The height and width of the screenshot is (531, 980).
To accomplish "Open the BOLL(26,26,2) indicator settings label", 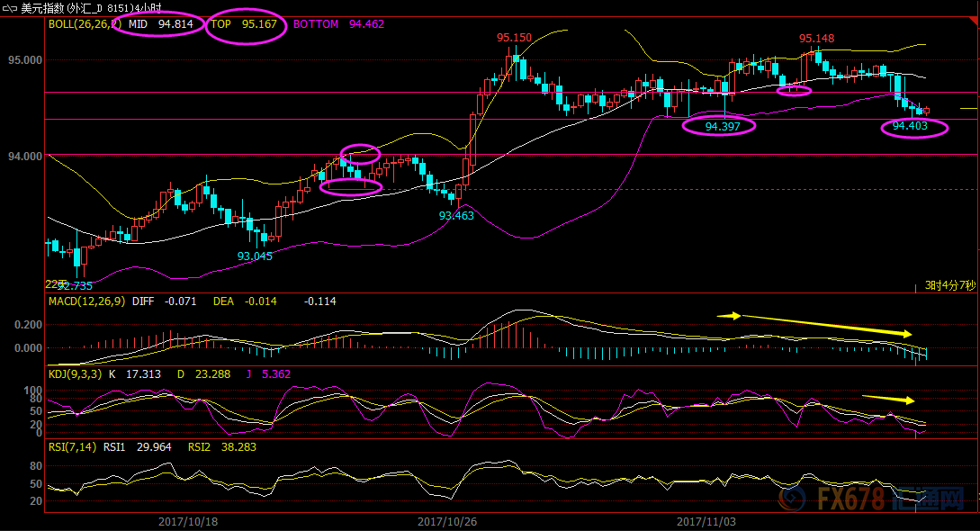I will pyautogui.click(x=84, y=24).
